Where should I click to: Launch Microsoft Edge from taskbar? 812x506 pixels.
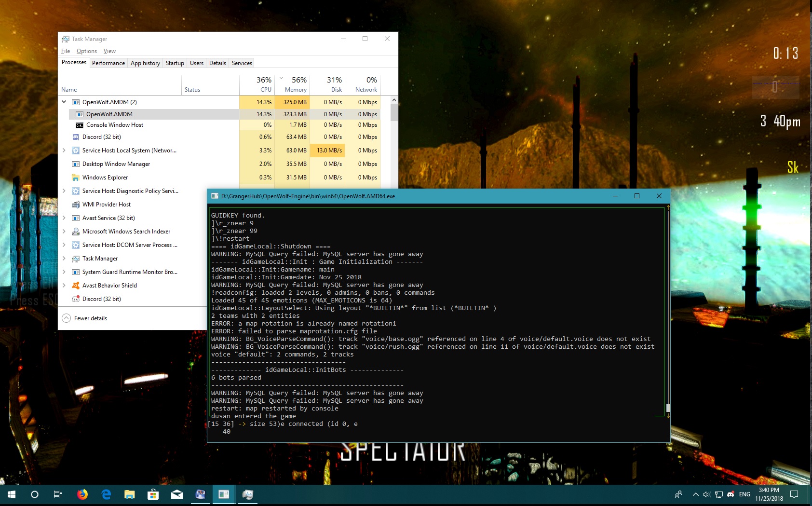[x=106, y=494]
